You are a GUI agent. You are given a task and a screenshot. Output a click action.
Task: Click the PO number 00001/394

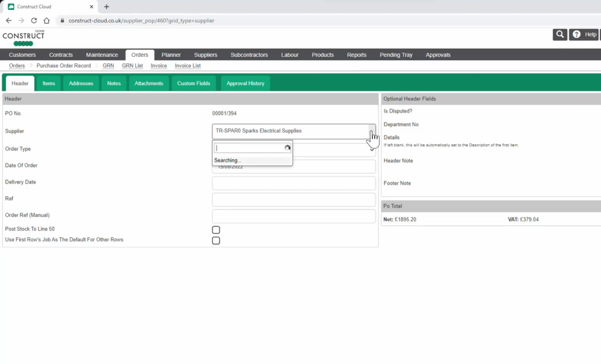[224, 113]
